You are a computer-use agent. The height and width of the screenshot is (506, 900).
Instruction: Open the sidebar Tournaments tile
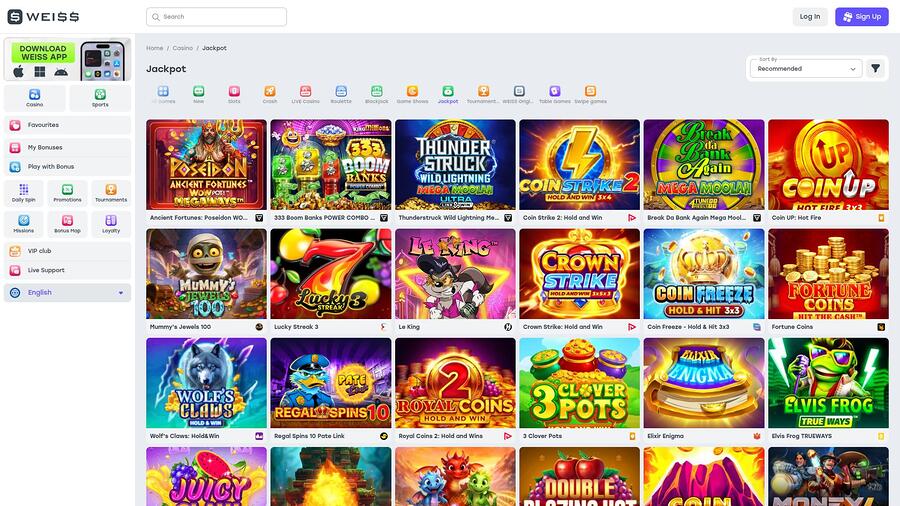111,193
